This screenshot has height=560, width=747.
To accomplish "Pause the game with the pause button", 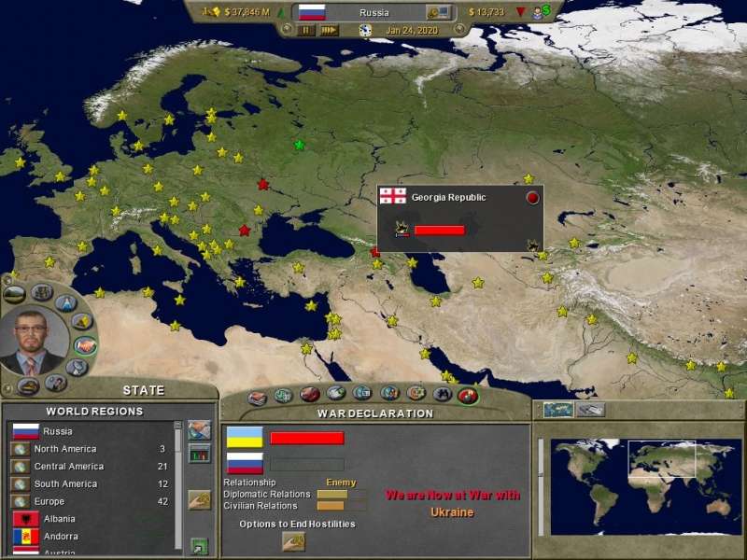I will click(306, 30).
